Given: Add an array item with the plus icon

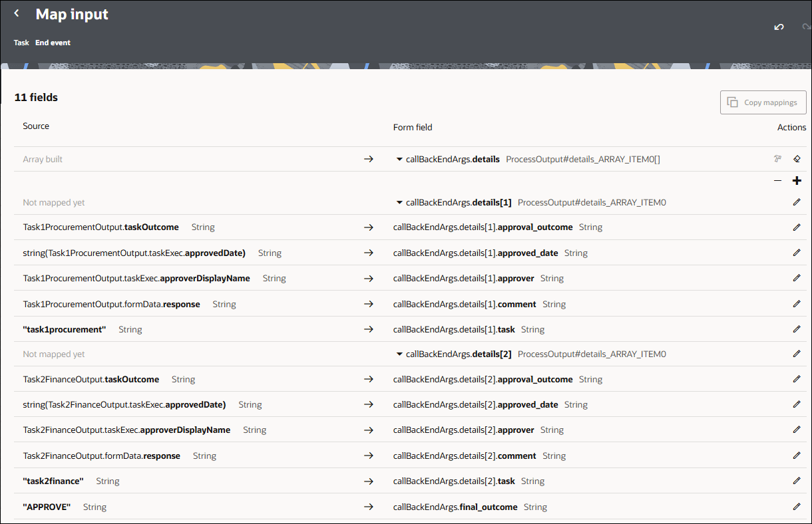Looking at the screenshot, I should [x=797, y=181].
